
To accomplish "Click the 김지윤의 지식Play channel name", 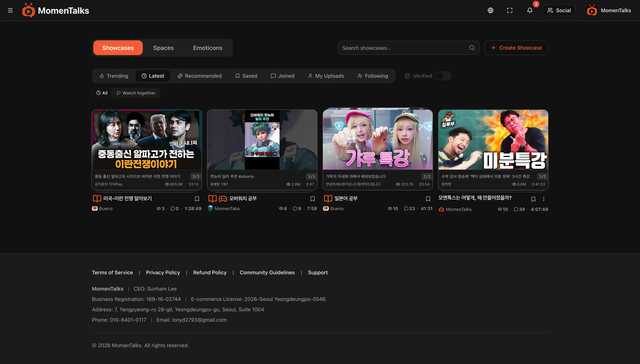I will pos(108,184).
